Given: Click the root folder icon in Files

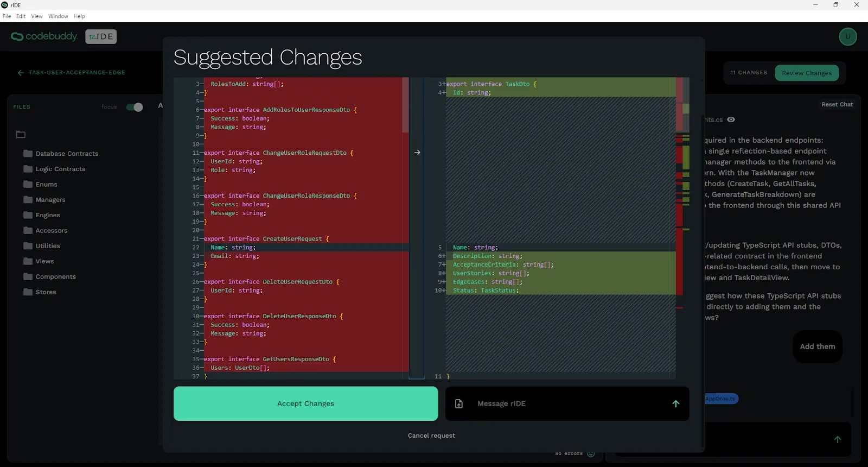Looking at the screenshot, I should pyautogui.click(x=21, y=135).
